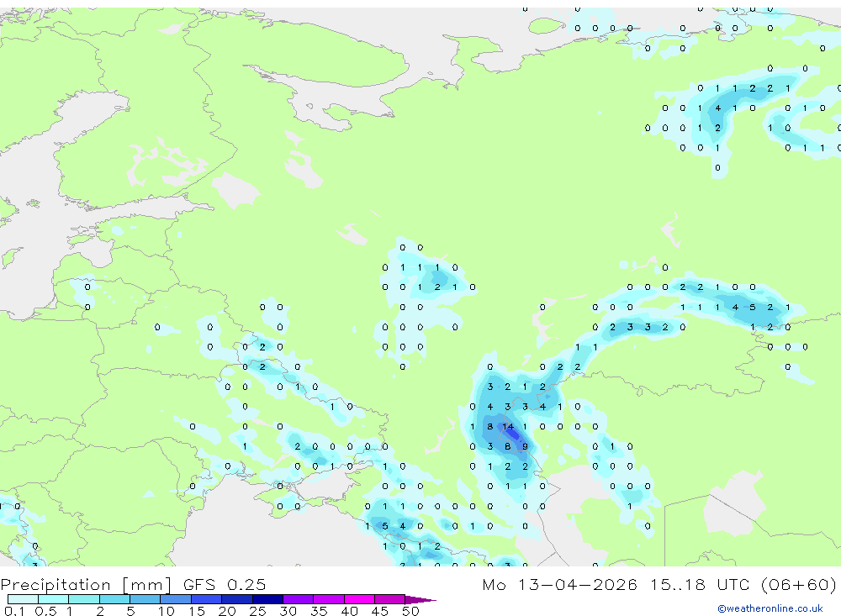The height and width of the screenshot is (616, 841).
Task: Click the '0.5' legend scale label
Action: [45, 611]
